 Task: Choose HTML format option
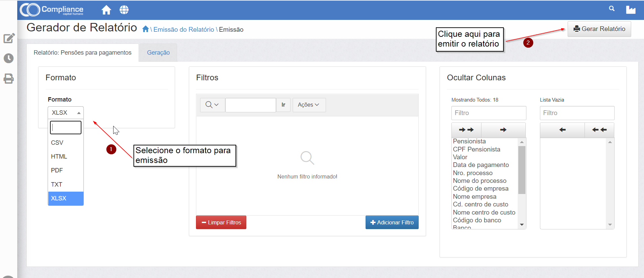[66, 157]
